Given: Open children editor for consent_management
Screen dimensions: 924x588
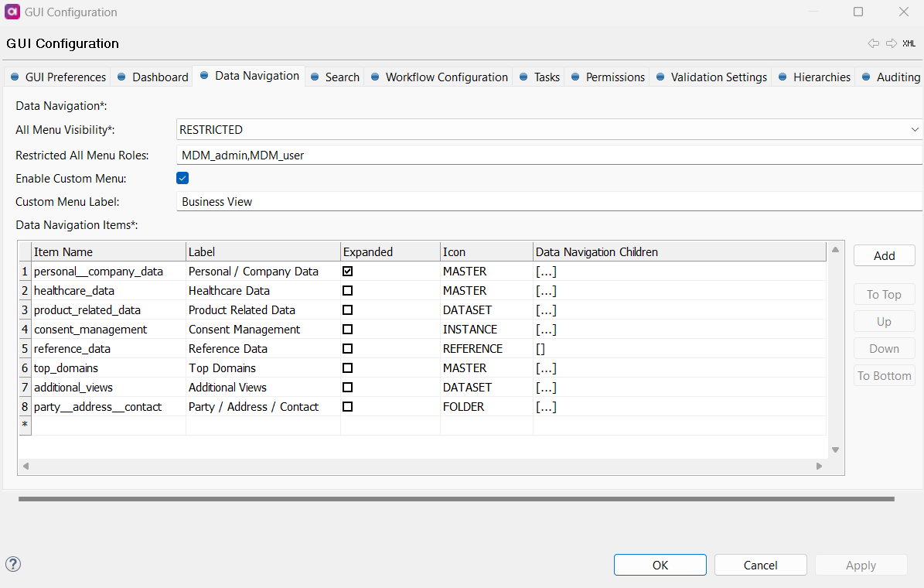Looking at the screenshot, I should 547,329.
